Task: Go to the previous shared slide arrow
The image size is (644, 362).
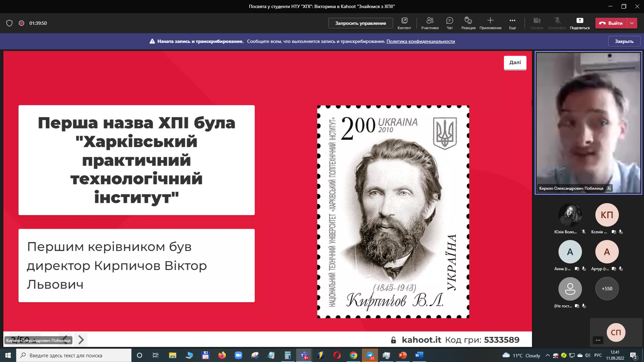Action: point(65,340)
